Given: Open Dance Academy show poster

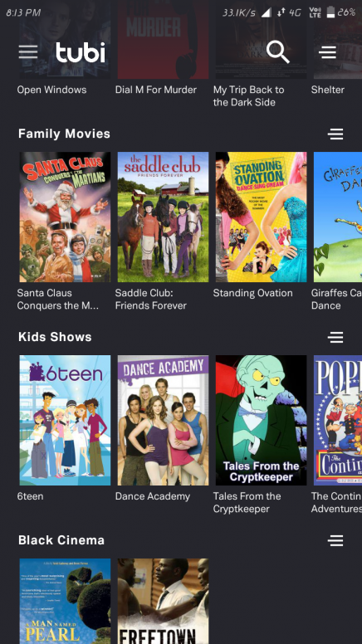Looking at the screenshot, I should [x=163, y=420].
